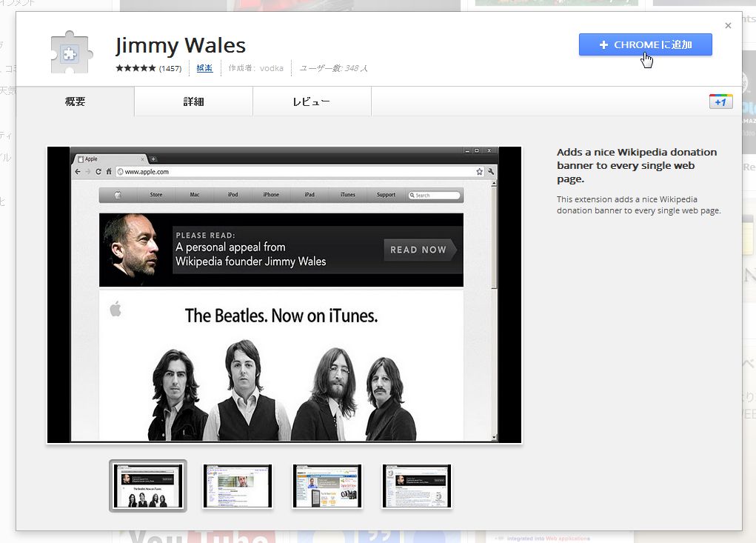The image size is (756, 543).
Task: Open the レビュー reviews tab
Action: pos(312,101)
